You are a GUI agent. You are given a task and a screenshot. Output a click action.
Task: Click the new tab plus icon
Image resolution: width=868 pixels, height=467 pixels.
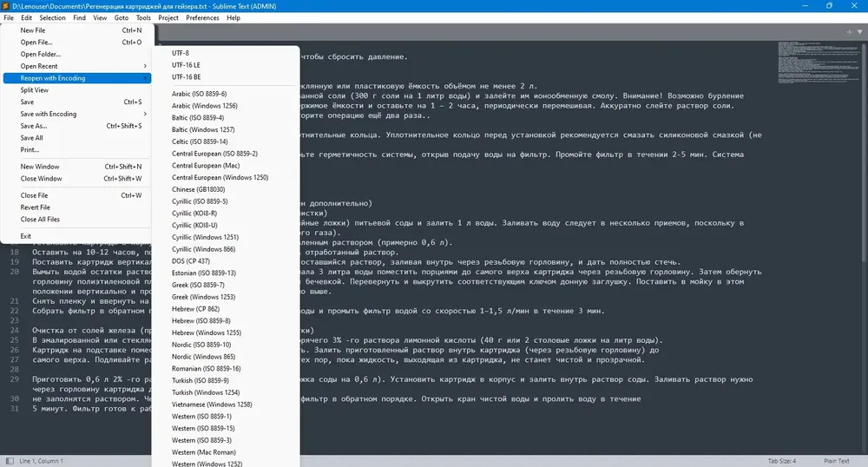pos(849,32)
